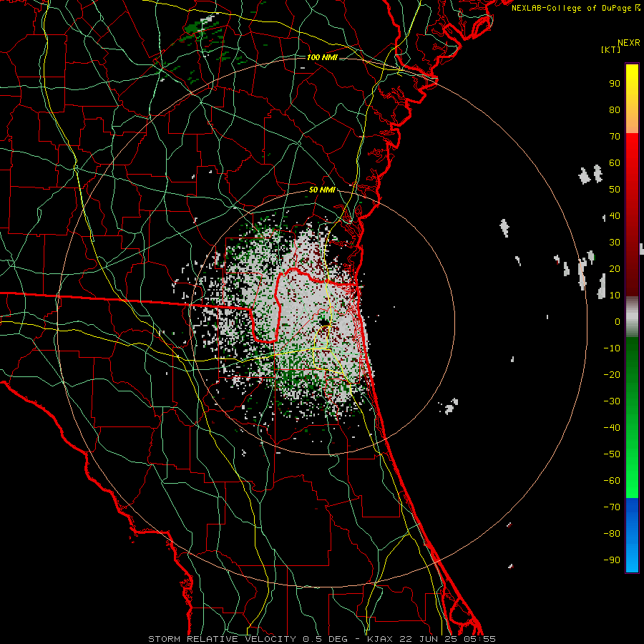The height and width of the screenshot is (644, 644).
Task: Click the -40 value on the velocity scale
Action: pos(612,428)
